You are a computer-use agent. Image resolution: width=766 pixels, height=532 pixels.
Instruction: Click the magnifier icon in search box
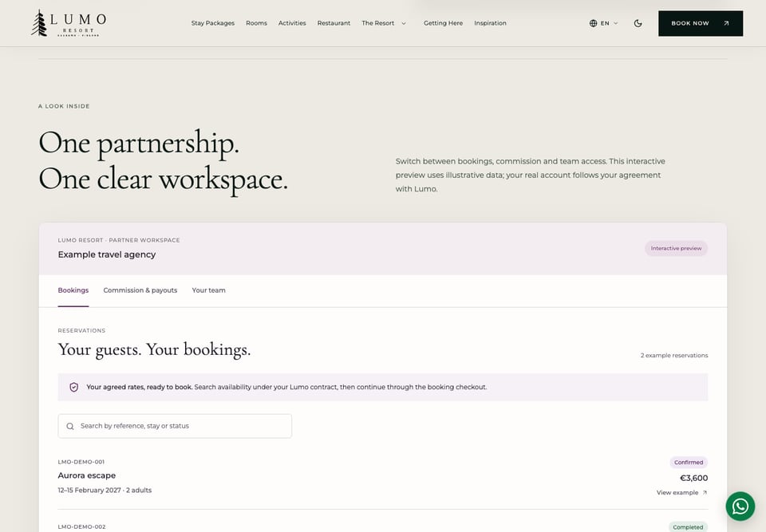click(70, 426)
